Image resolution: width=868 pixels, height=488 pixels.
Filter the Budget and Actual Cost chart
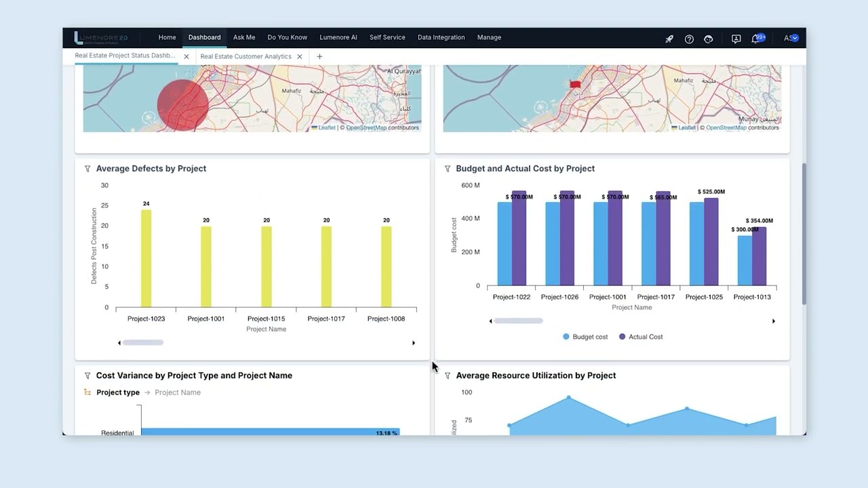click(x=448, y=169)
